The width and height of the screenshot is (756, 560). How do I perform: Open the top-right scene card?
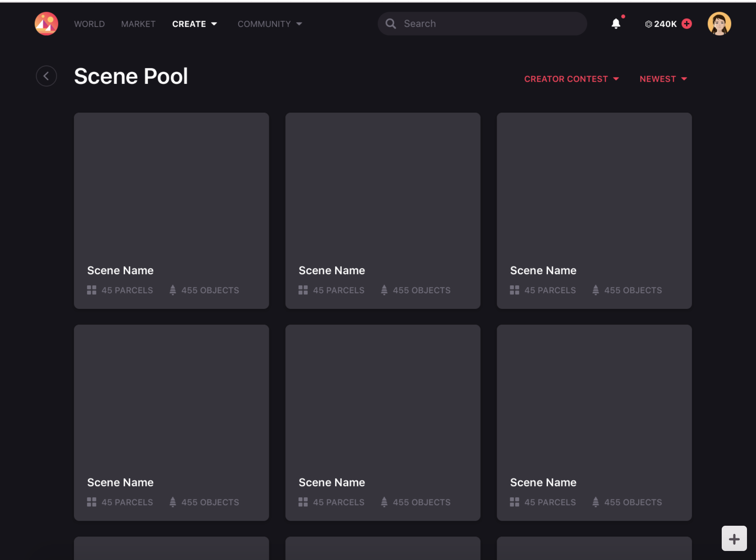pos(594,211)
